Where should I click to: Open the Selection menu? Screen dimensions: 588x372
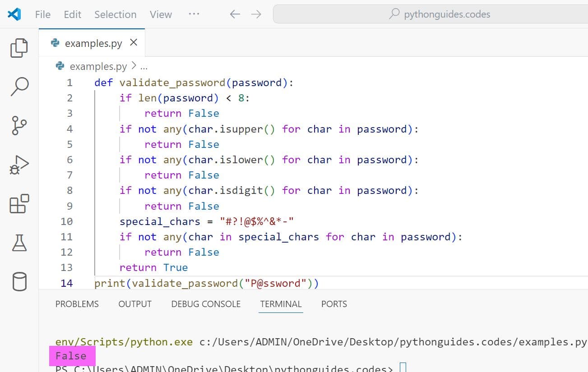pyautogui.click(x=115, y=14)
